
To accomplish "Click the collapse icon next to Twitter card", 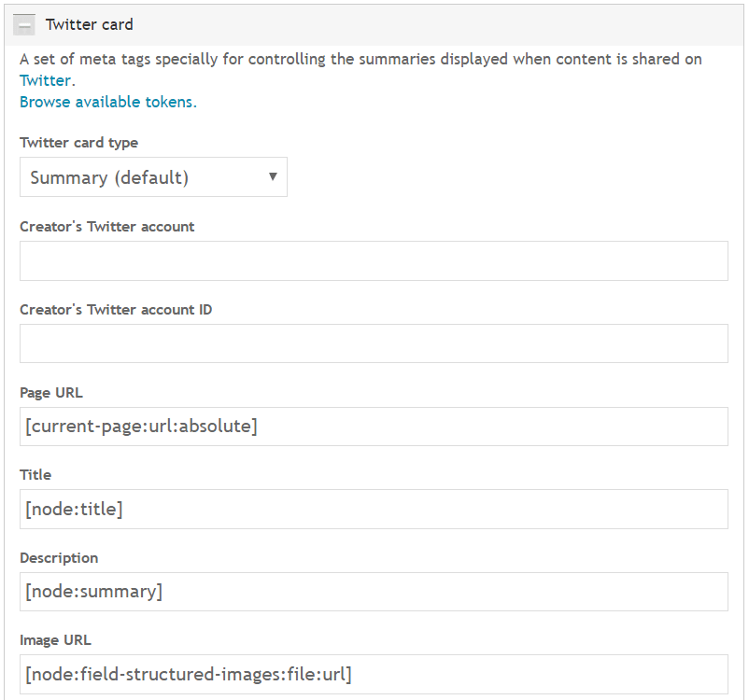I will (x=23, y=24).
